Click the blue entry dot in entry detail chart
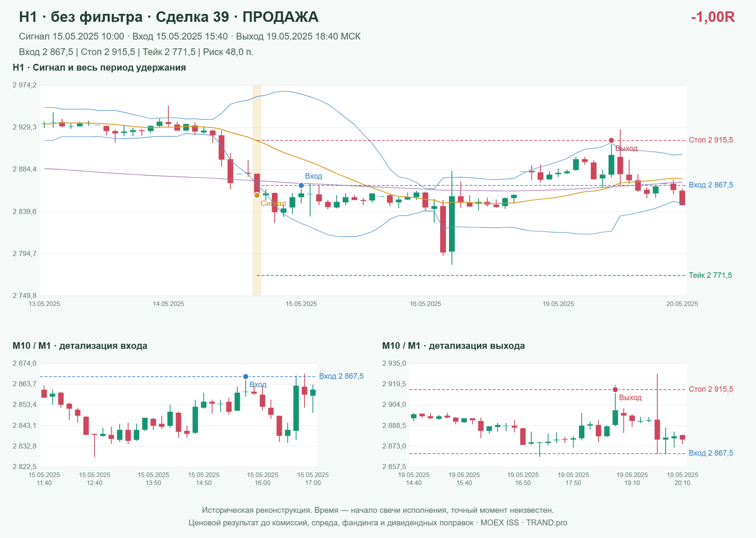 [x=246, y=377]
